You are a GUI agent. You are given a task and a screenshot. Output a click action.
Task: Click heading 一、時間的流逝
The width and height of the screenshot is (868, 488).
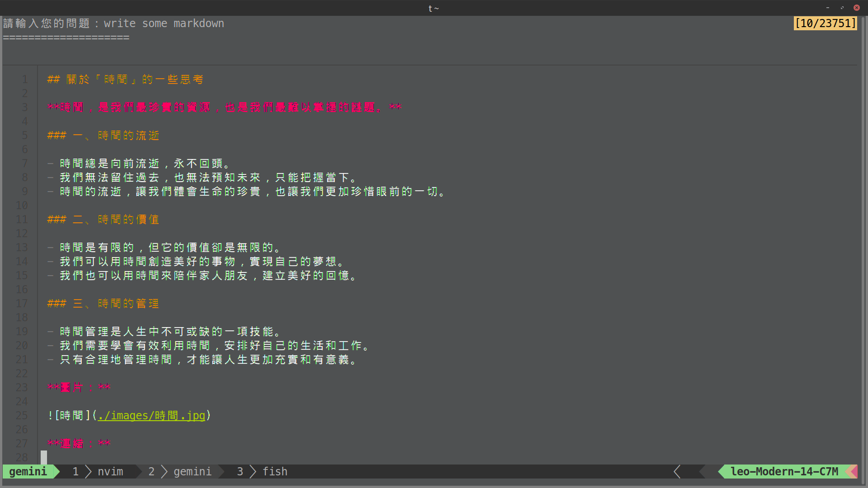pyautogui.click(x=116, y=136)
